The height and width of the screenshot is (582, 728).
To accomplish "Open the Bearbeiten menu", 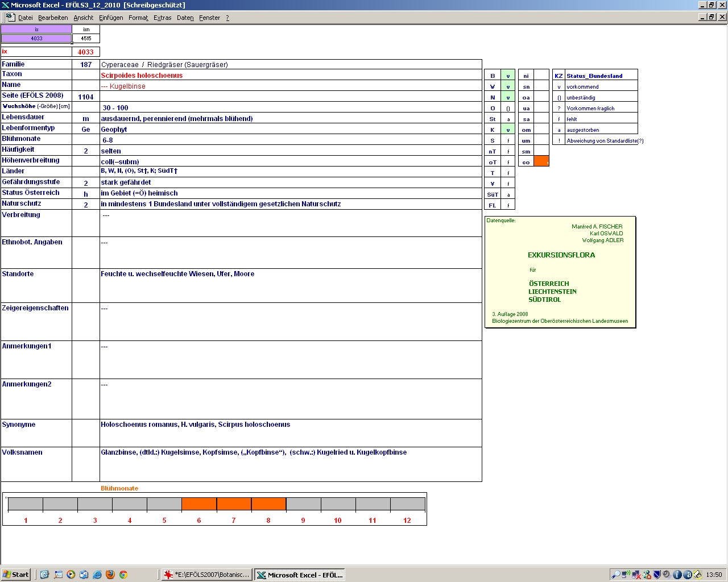I will coord(53,18).
